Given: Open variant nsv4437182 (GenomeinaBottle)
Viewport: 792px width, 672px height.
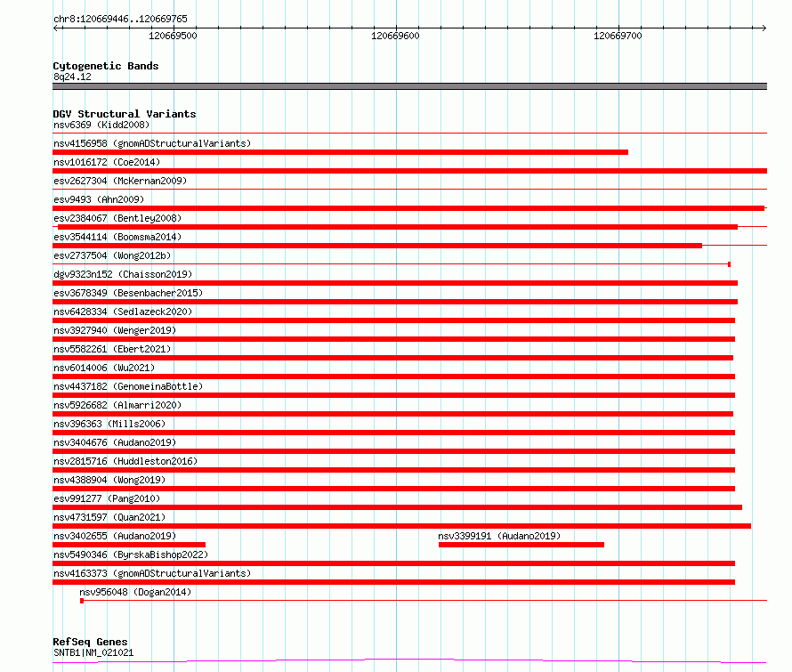Looking at the screenshot, I should tap(128, 386).
